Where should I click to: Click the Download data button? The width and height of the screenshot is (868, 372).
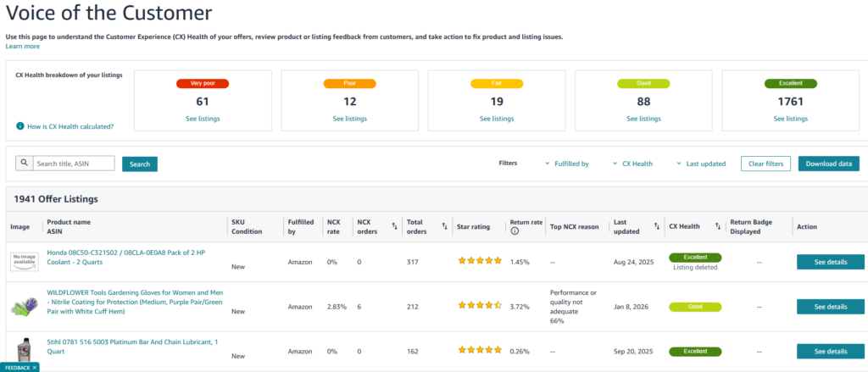point(828,164)
